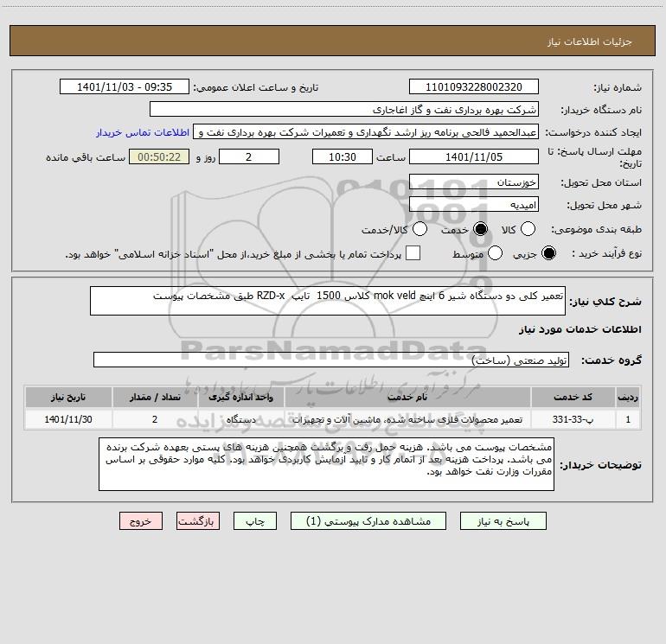Click the city field امیدیه

click(474, 205)
